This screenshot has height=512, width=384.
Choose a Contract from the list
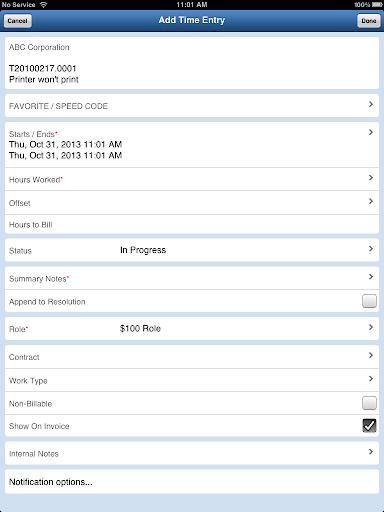tap(192, 357)
